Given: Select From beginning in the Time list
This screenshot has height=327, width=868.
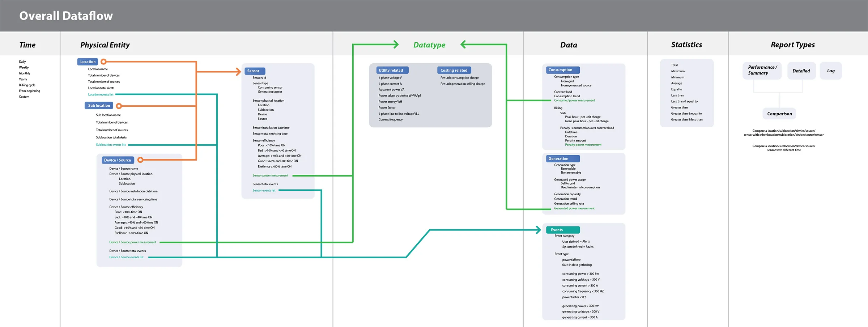Looking at the screenshot, I should click(x=30, y=91).
